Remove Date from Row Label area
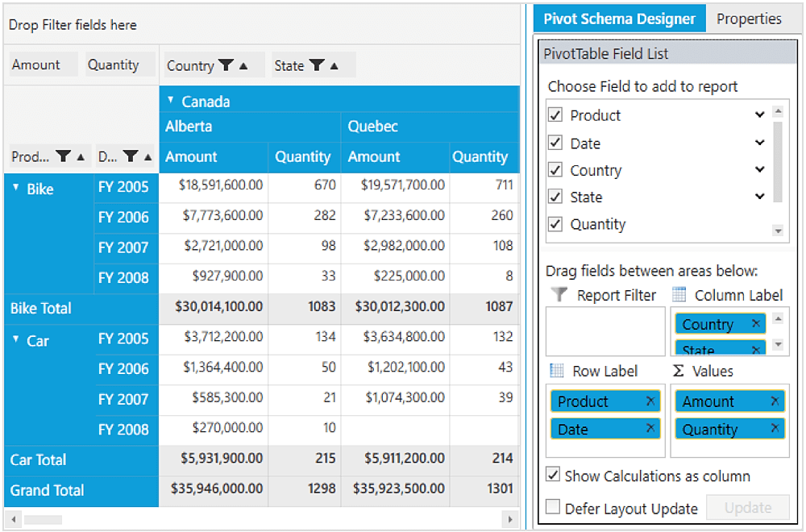Screen dimensions: 806x532 coord(650,429)
